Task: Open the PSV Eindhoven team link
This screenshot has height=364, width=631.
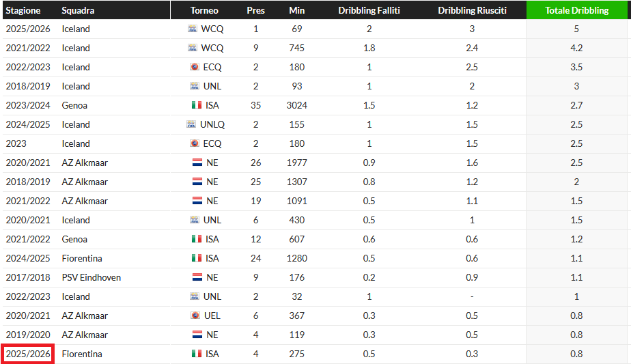Action: 90,277
